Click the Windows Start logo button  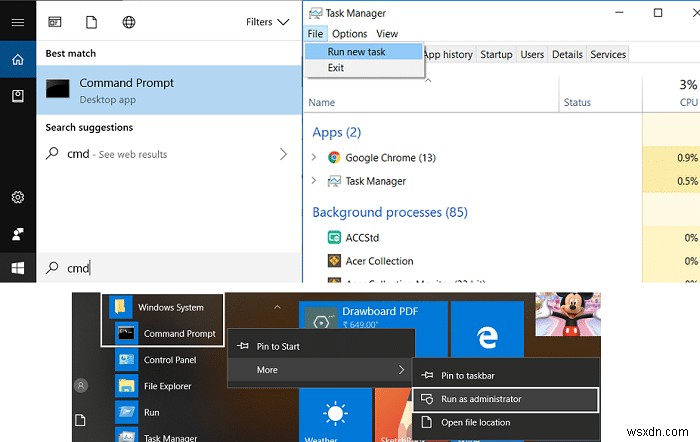coord(18,268)
